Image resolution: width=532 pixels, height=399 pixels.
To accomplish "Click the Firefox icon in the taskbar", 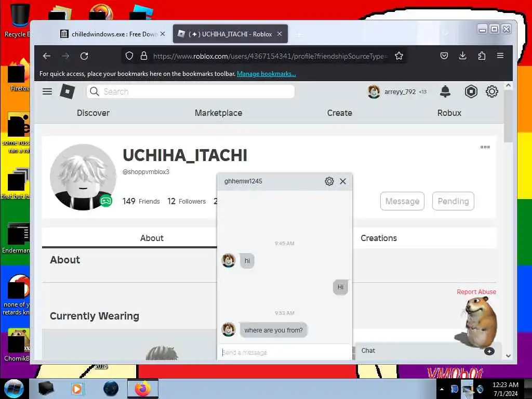I will (x=142, y=389).
